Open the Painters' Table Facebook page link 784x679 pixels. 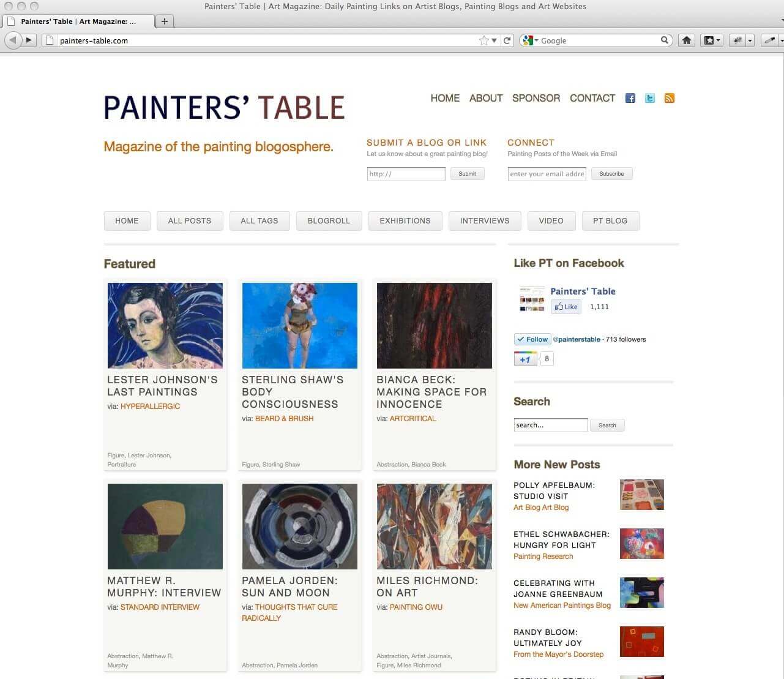[x=583, y=291]
